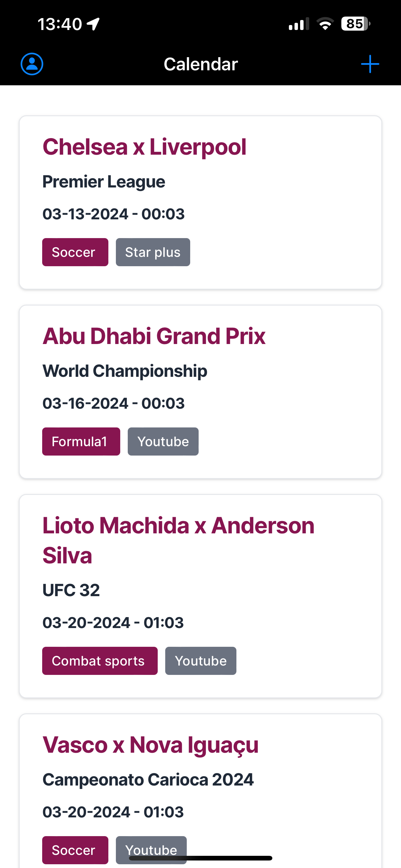Open the Chelsea x Liverpool event title
Viewport: 401px width, 868px height.
[144, 147]
